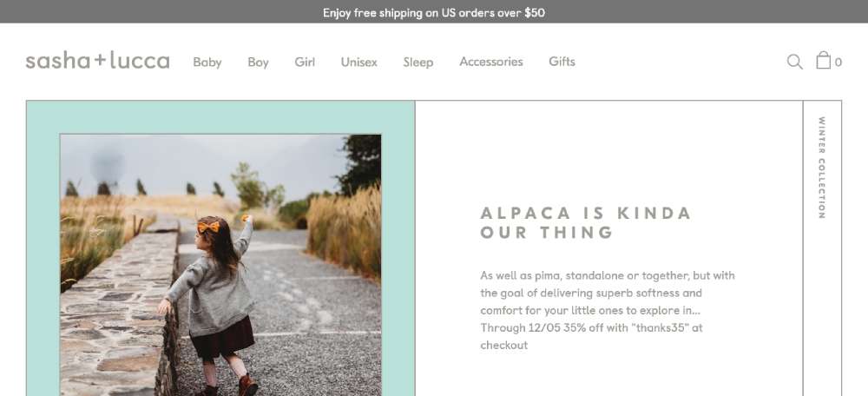Open the shopping bag cart icon
The image size is (868, 396).
coord(823,61)
